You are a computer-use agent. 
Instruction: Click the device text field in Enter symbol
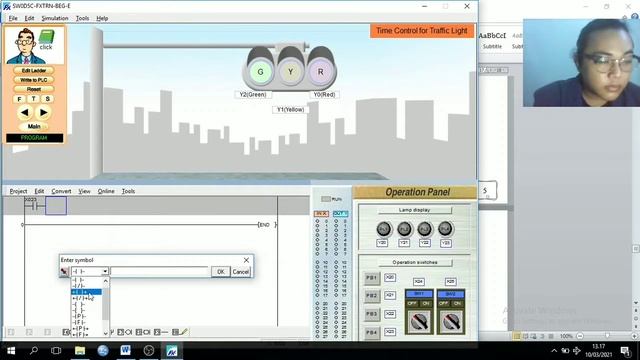pos(160,271)
